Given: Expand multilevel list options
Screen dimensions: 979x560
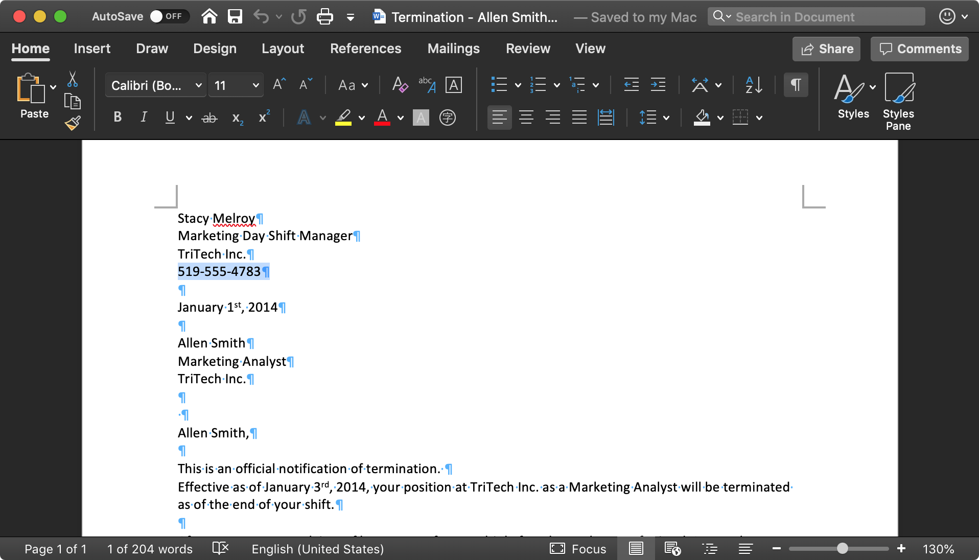Looking at the screenshot, I should 596,85.
